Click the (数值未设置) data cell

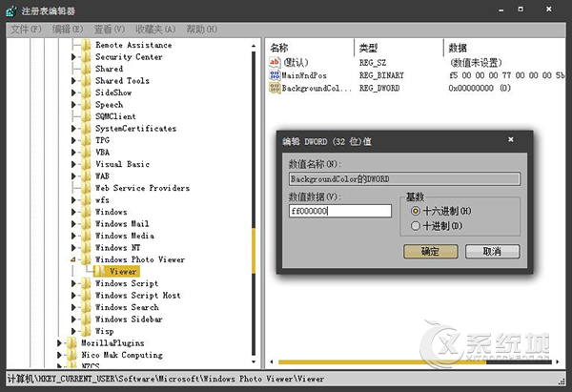tap(476, 62)
